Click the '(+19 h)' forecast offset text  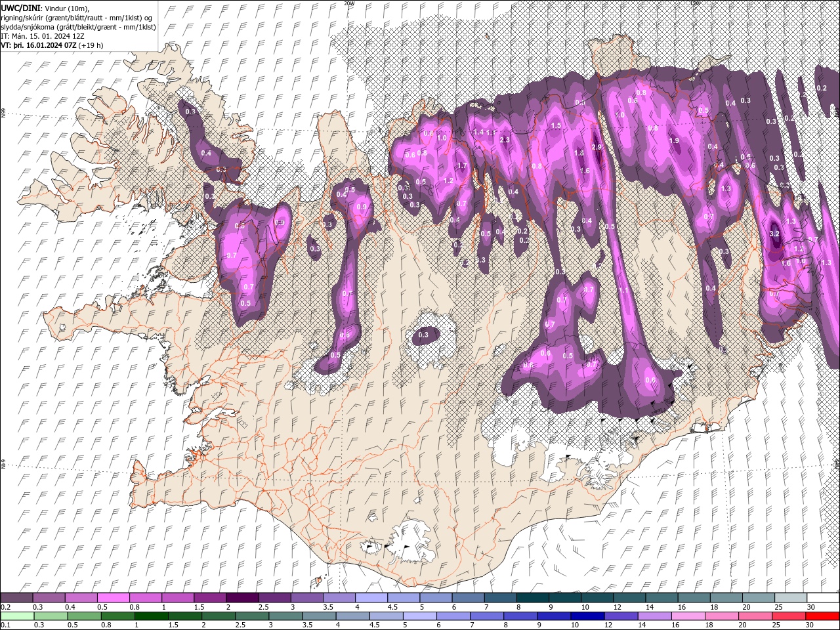(x=91, y=45)
